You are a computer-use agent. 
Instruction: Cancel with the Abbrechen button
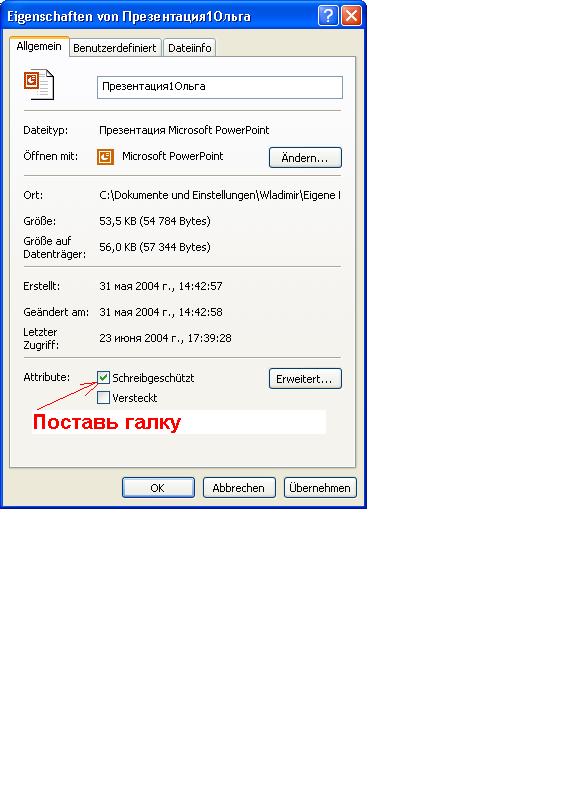[x=239, y=488]
